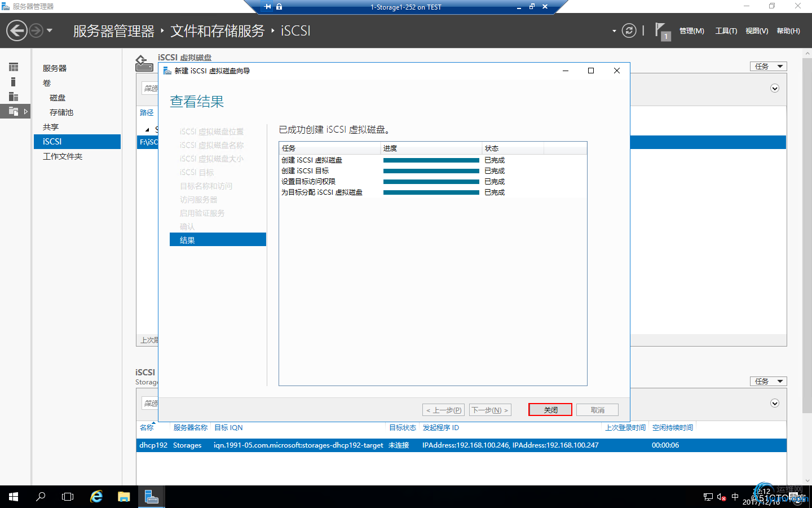Expand the iSCSI targets filter chevron
The width and height of the screenshot is (812, 508).
775,403
